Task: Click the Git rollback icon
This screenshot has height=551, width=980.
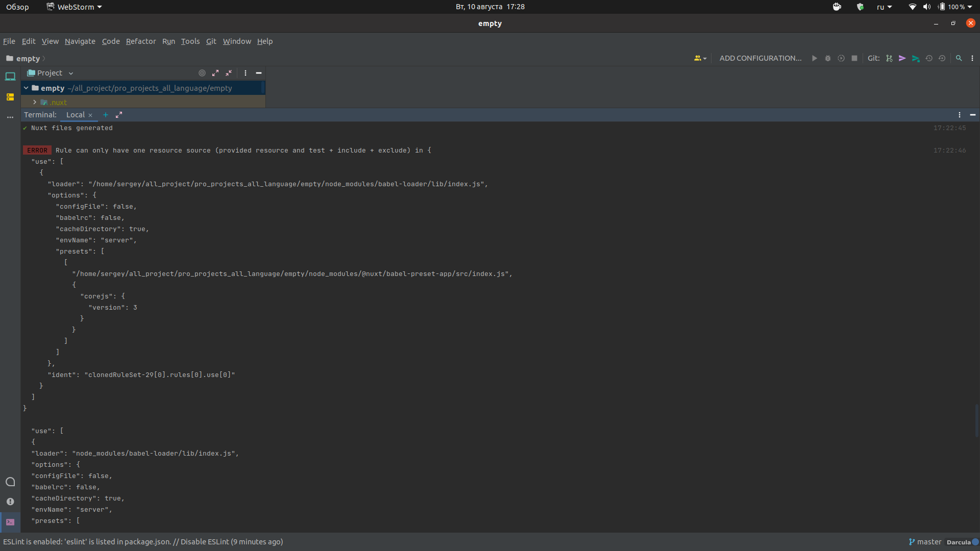Action: tap(942, 58)
